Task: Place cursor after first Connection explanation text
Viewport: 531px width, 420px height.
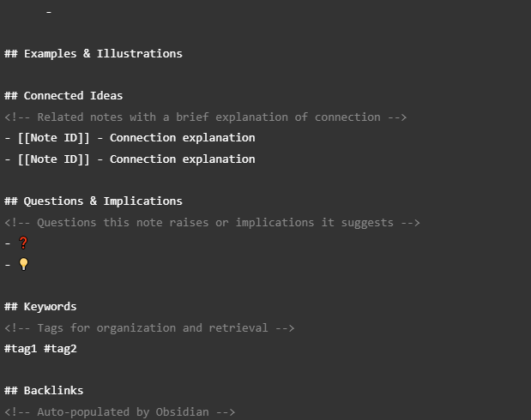Action: pos(256,138)
